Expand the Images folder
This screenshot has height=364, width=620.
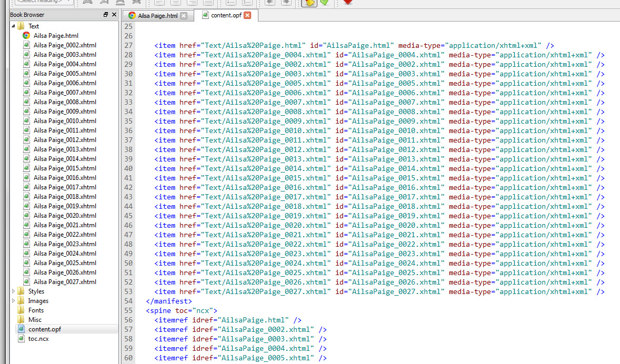click(x=13, y=301)
